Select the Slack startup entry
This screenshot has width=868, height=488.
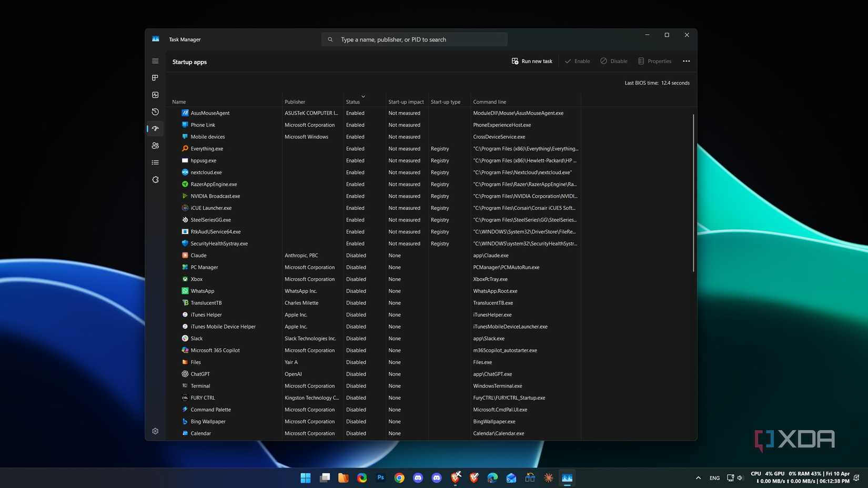pyautogui.click(x=196, y=338)
